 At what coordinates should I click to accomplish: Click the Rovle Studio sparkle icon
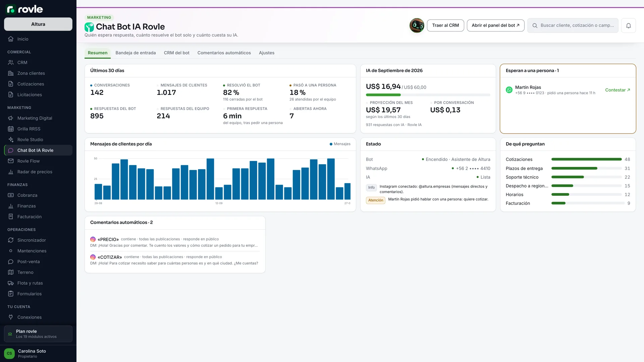(x=11, y=139)
